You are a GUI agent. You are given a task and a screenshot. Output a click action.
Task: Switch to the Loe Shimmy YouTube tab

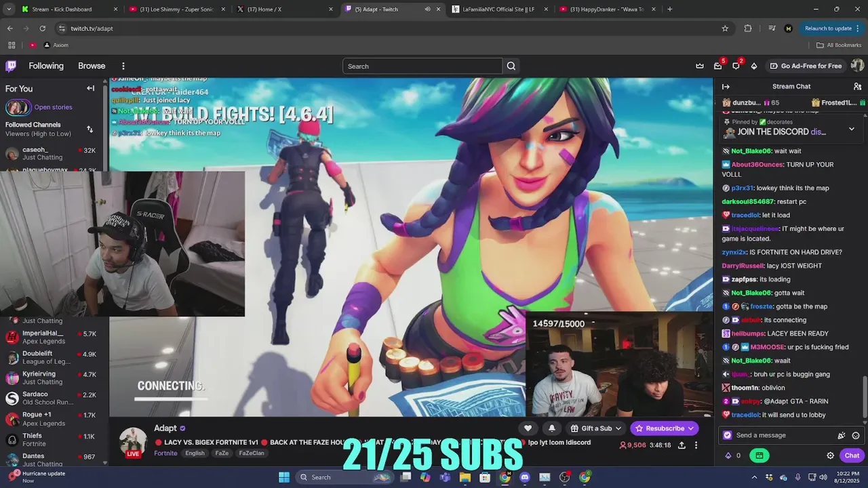tap(178, 9)
